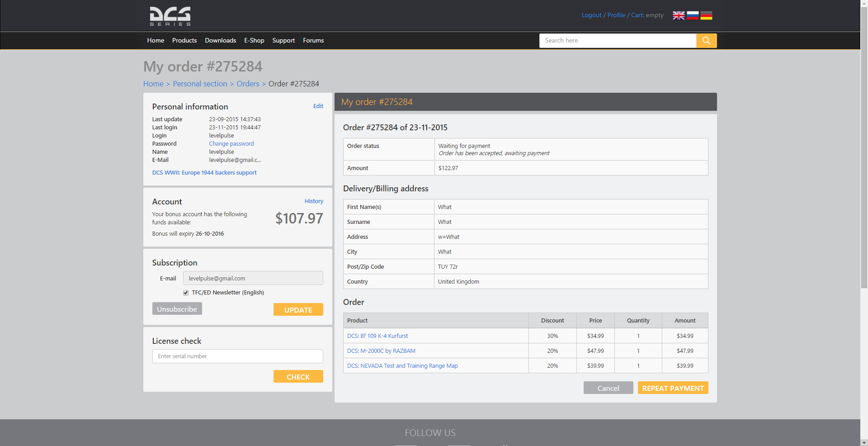Open DCS: Bf 109 K-4 Kurfurst product

(377, 336)
